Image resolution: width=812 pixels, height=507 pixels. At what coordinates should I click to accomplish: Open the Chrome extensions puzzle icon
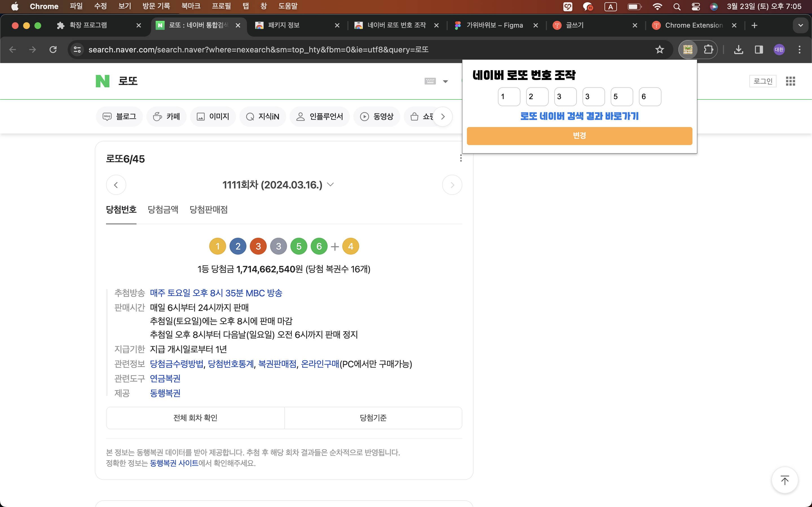[708, 50]
